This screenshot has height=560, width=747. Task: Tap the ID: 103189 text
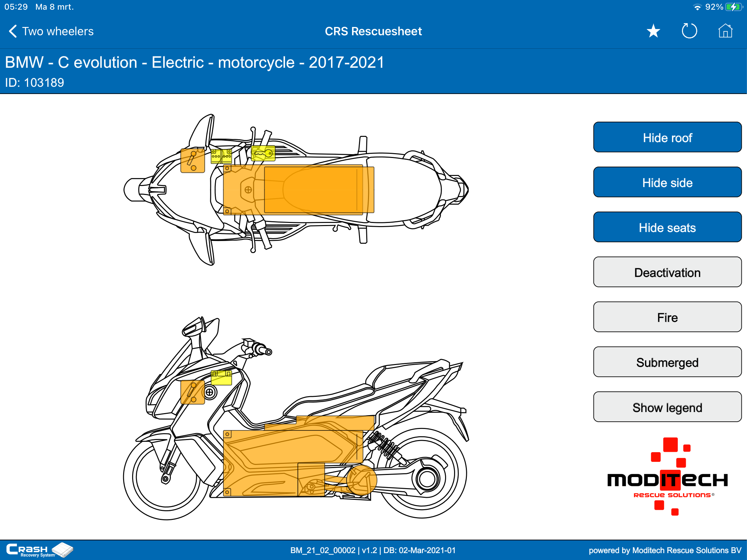[35, 83]
